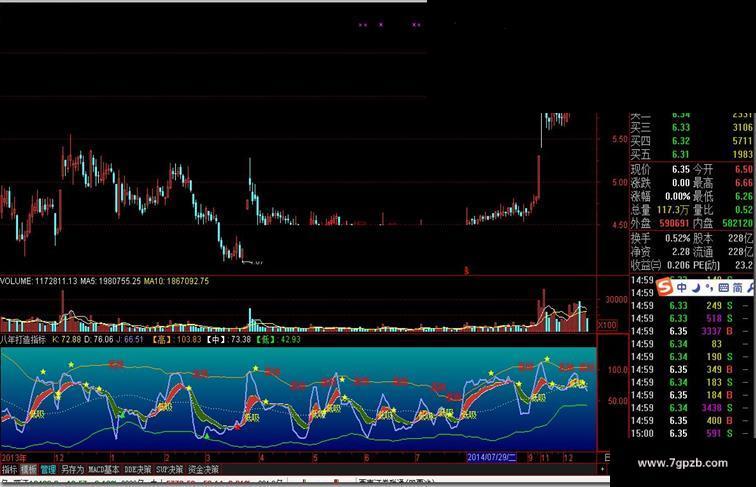Toggle simplified 简 mode on Sogou bar
Screen dimensions: 756x487
tap(738, 288)
